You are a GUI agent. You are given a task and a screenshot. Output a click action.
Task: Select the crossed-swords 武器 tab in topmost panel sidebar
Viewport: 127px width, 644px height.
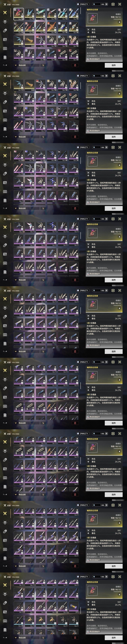[5, 13]
